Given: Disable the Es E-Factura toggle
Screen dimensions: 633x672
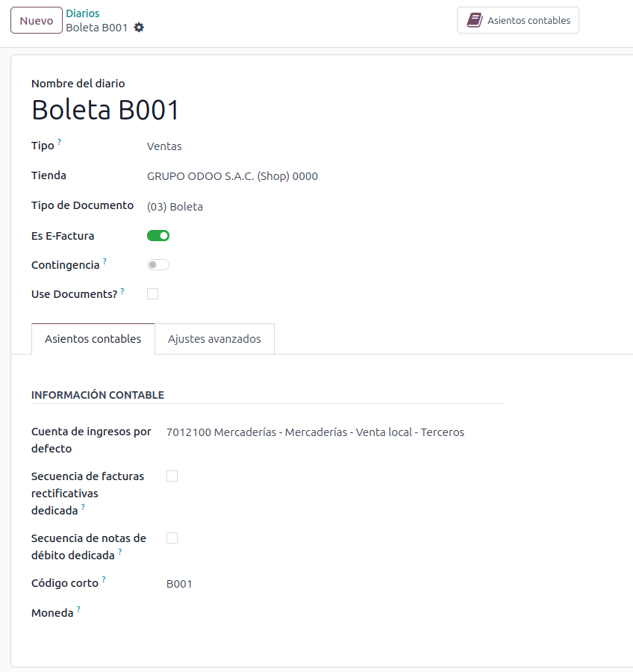Looking at the screenshot, I should 158,236.
